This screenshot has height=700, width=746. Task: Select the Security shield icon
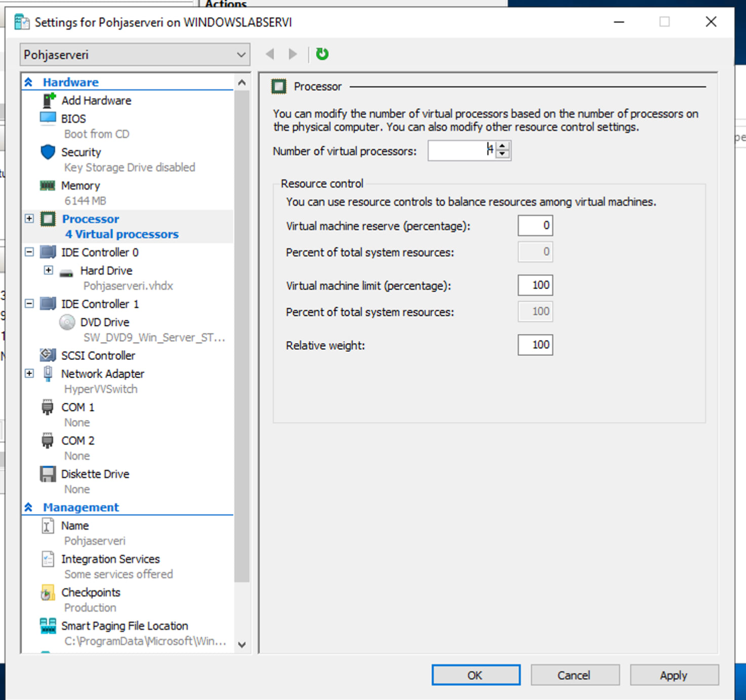tap(48, 152)
